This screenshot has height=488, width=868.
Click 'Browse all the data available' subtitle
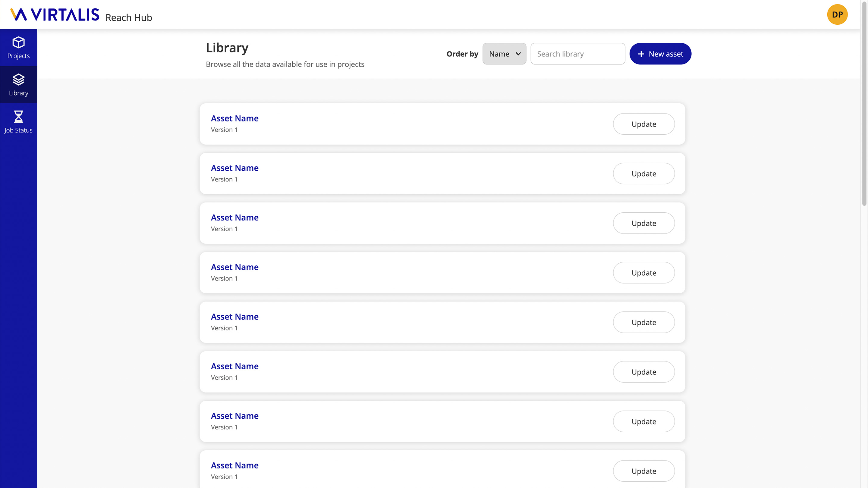click(285, 64)
